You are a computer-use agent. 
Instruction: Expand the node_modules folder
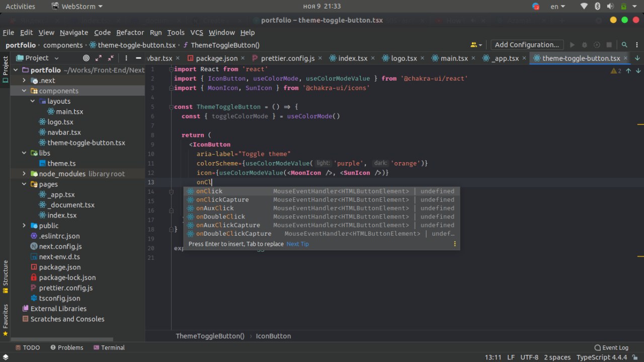(24, 174)
